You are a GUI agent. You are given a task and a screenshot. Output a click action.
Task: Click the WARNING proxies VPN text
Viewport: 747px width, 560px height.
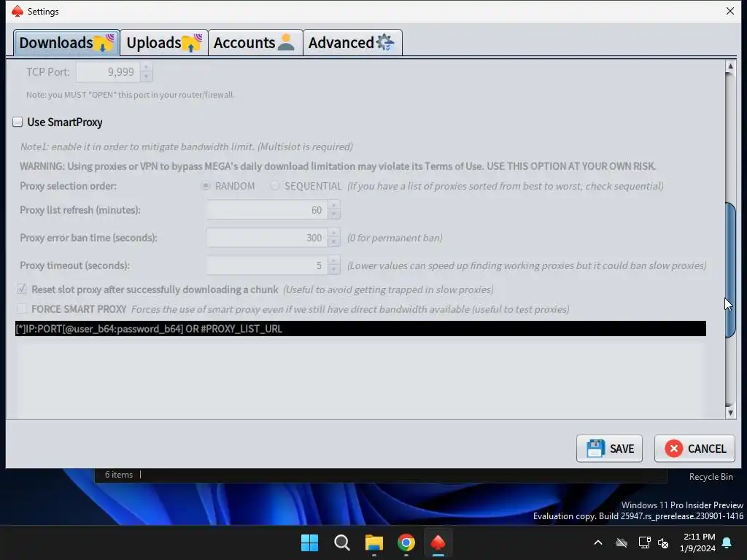point(337,166)
